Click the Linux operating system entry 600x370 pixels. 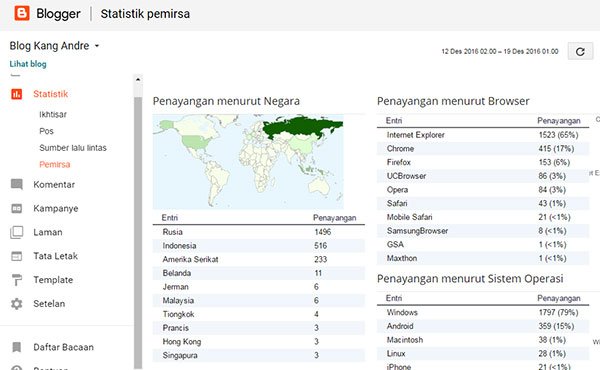pyautogui.click(x=396, y=354)
